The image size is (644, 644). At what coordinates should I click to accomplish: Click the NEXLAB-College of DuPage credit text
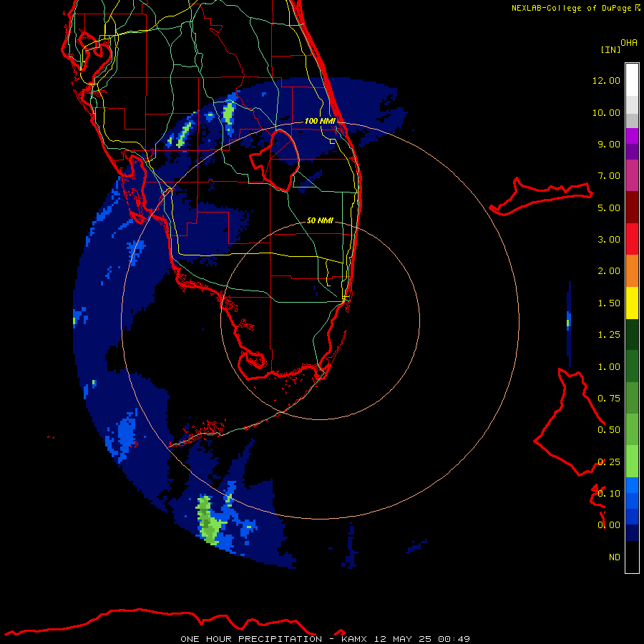click(575, 8)
